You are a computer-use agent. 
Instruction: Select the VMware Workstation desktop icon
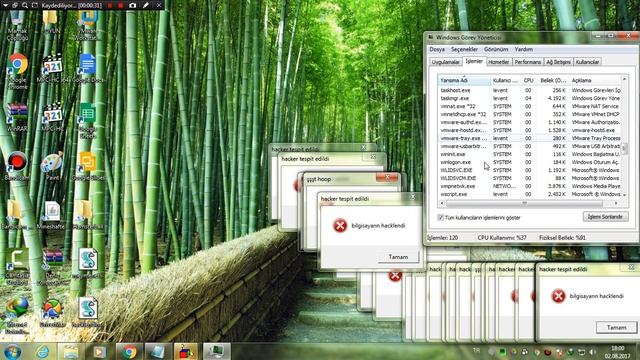[x=87, y=24]
